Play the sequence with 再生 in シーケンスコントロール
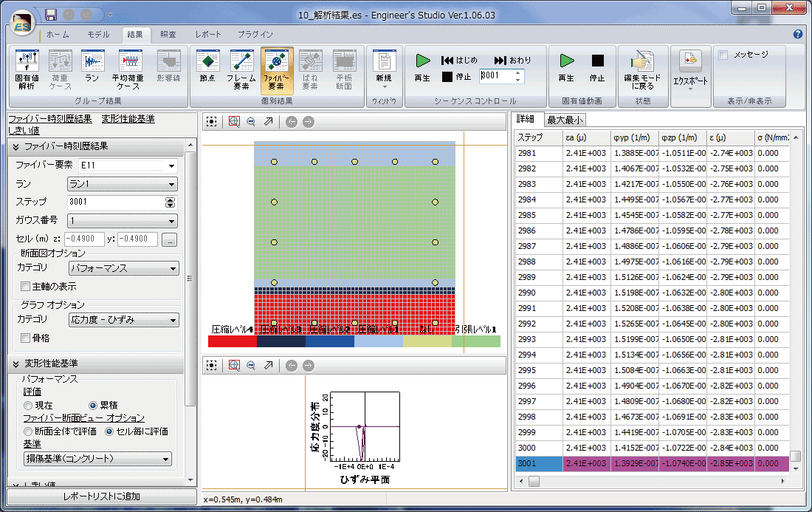 click(422, 67)
